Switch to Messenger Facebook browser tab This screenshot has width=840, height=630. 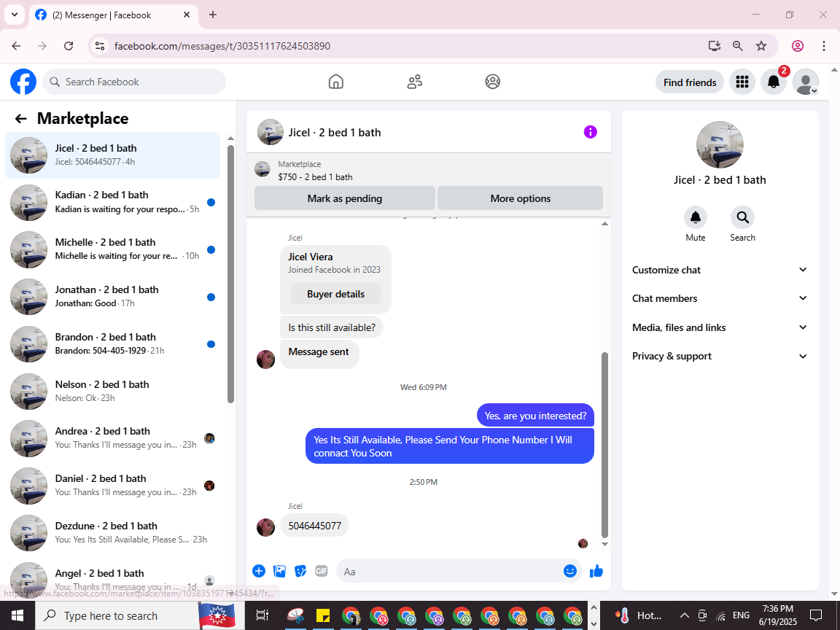click(x=114, y=15)
